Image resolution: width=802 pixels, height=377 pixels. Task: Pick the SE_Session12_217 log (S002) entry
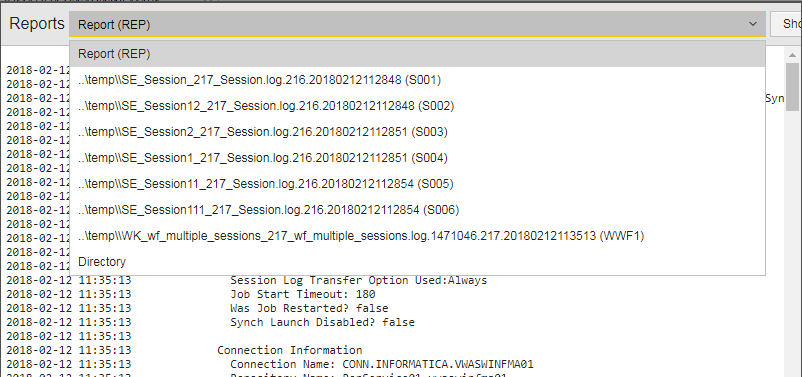(417, 106)
